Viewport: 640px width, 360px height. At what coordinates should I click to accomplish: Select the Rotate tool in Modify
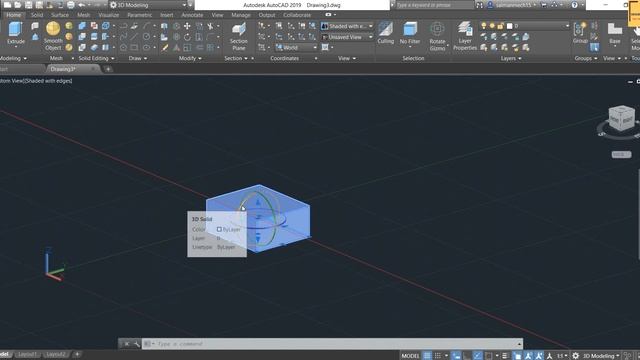coord(187,37)
